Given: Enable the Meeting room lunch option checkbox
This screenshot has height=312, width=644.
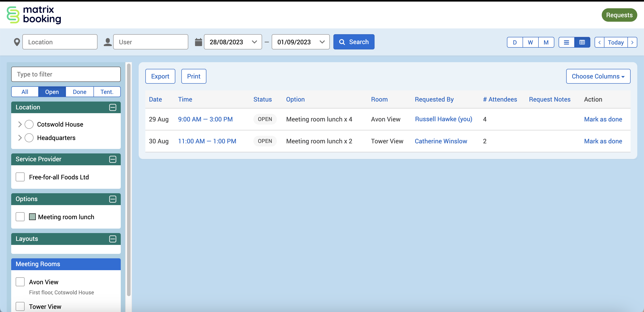Looking at the screenshot, I should pyautogui.click(x=20, y=217).
